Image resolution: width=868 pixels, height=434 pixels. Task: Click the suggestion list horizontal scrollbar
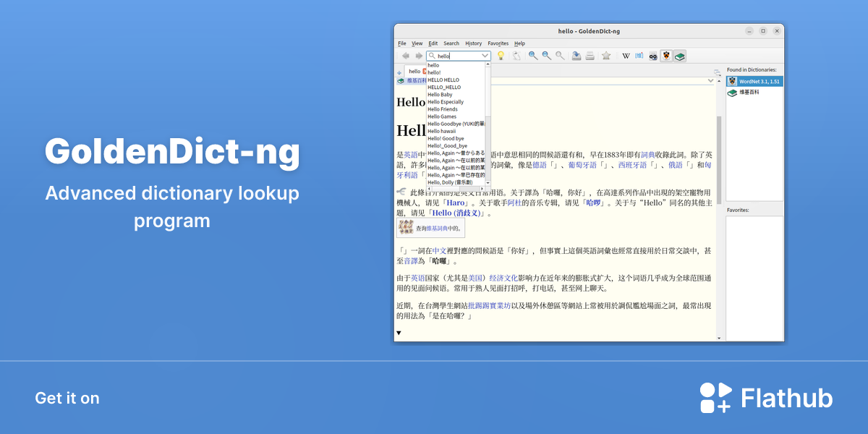[x=456, y=188]
